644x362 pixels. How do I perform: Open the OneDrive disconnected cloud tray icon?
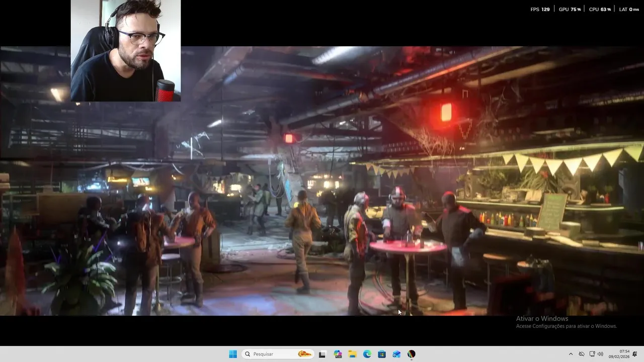[582, 354]
